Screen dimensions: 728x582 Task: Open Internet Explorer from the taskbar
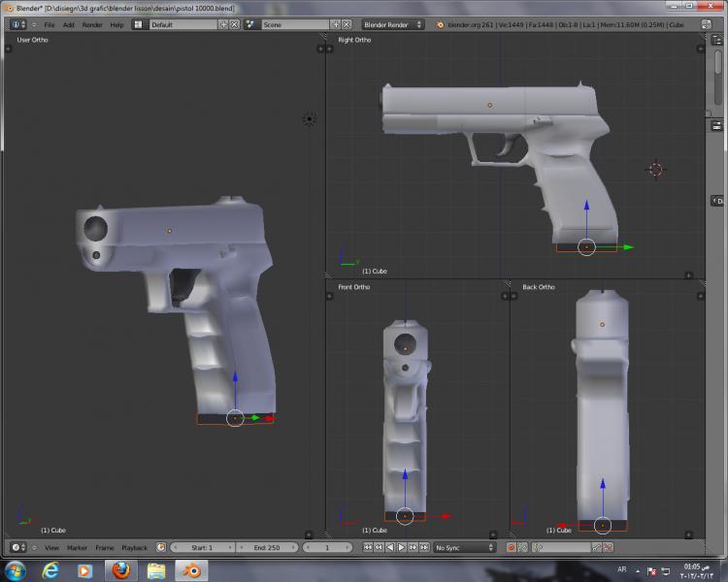coord(50,570)
